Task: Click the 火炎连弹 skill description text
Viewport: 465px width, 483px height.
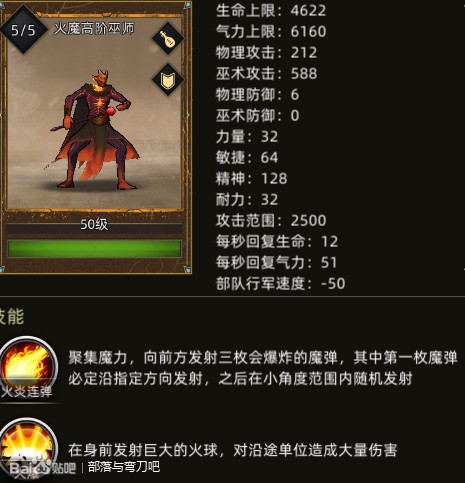Action: click(263, 368)
